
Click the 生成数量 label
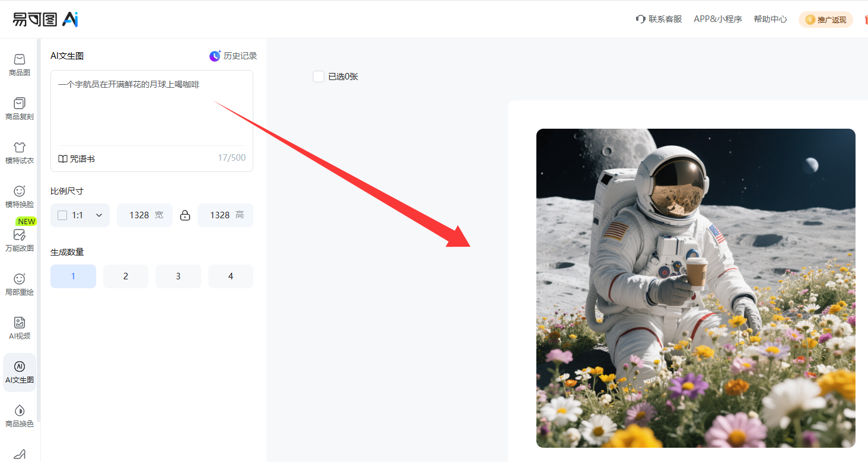pyautogui.click(x=67, y=252)
